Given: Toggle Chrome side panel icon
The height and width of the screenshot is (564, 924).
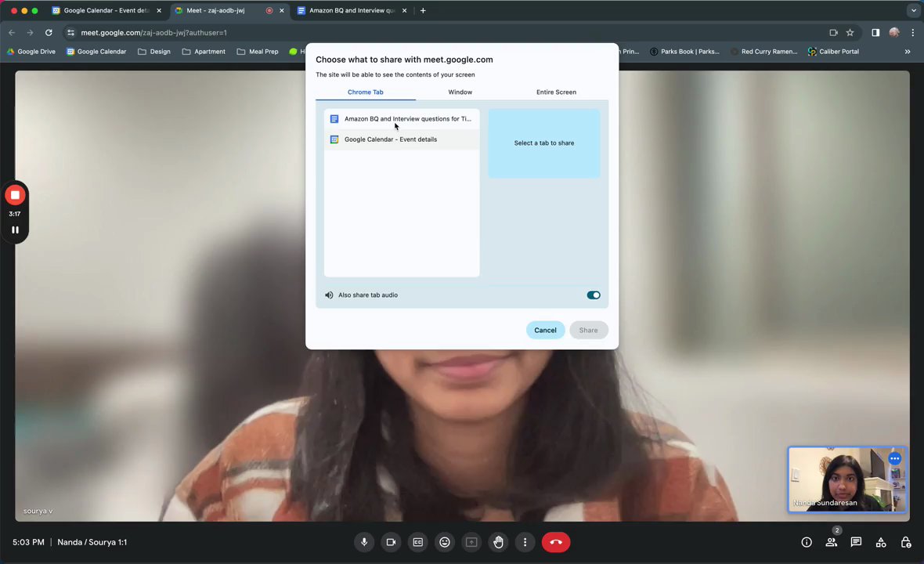Looking at the screenshot, I should 875,33.
